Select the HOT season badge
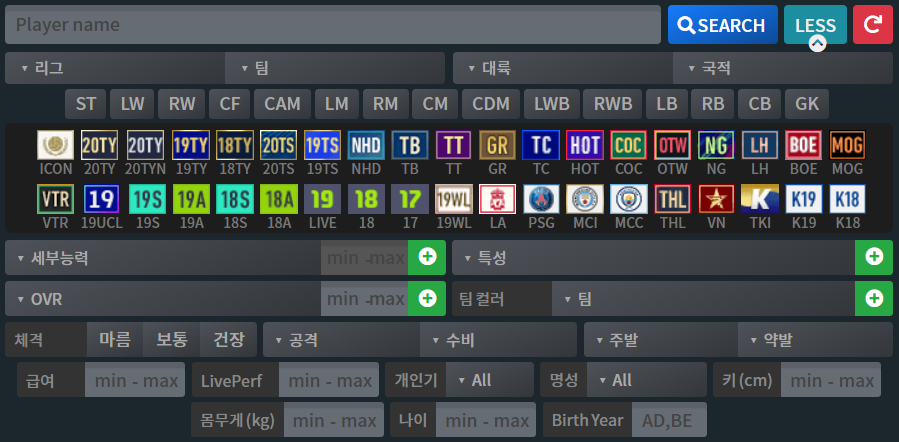The image size is (899, 442). coord(585,145)
